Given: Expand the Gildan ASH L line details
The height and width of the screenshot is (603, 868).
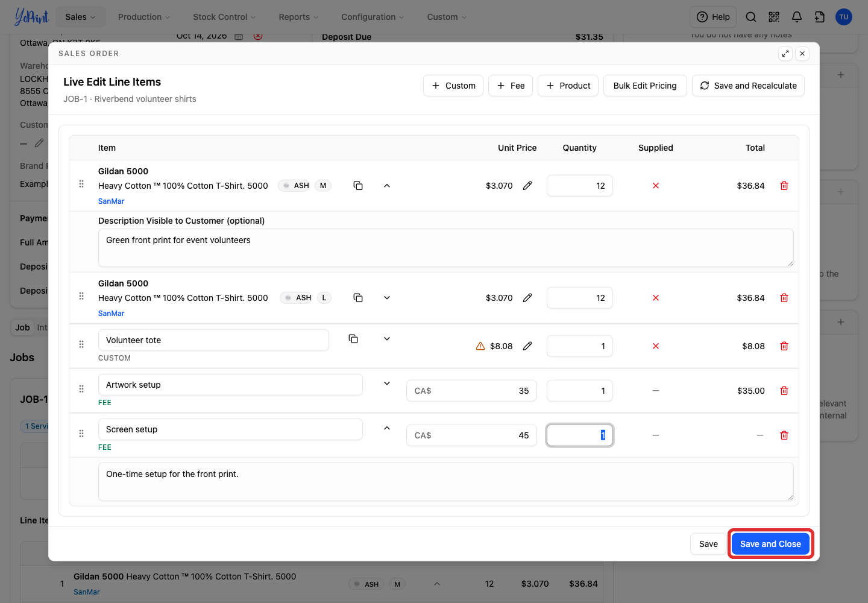Looking at the screenshot, I should [387, 298].
